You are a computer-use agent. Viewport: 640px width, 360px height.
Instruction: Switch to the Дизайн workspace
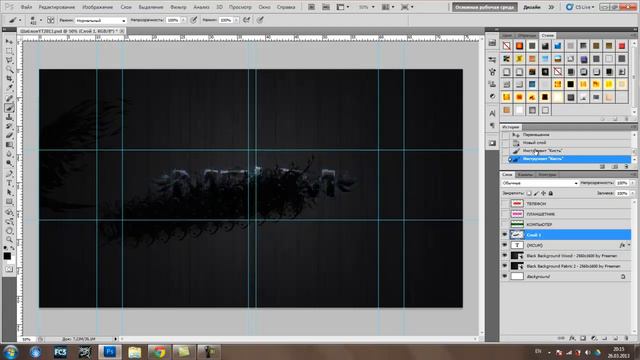pos(532,7)
